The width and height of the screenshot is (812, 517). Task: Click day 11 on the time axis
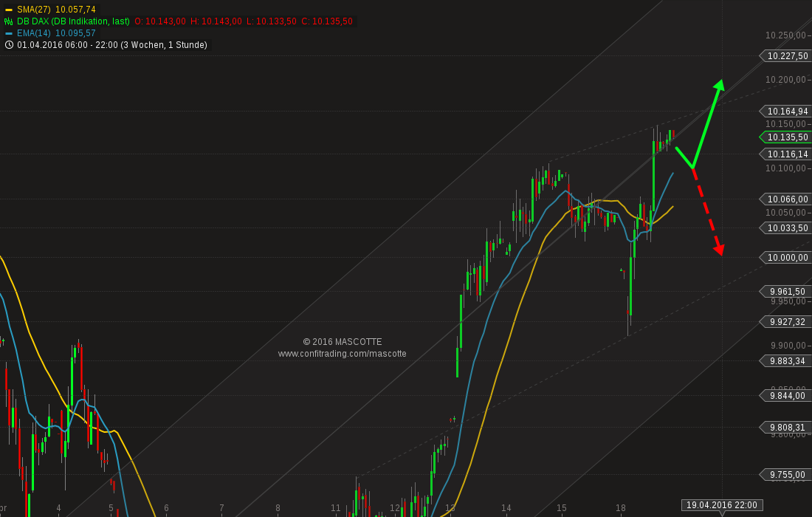[336, 508]
